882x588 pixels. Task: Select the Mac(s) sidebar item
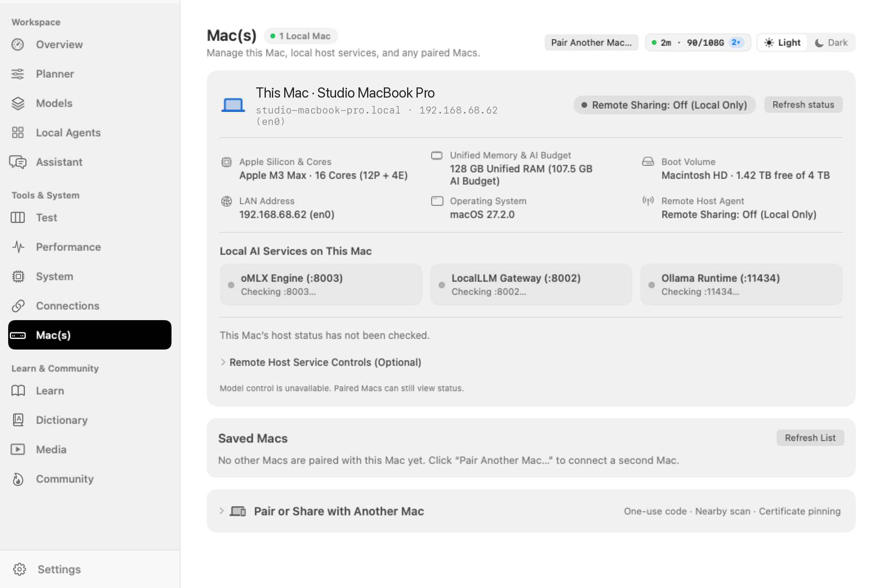tap(90, 335)
